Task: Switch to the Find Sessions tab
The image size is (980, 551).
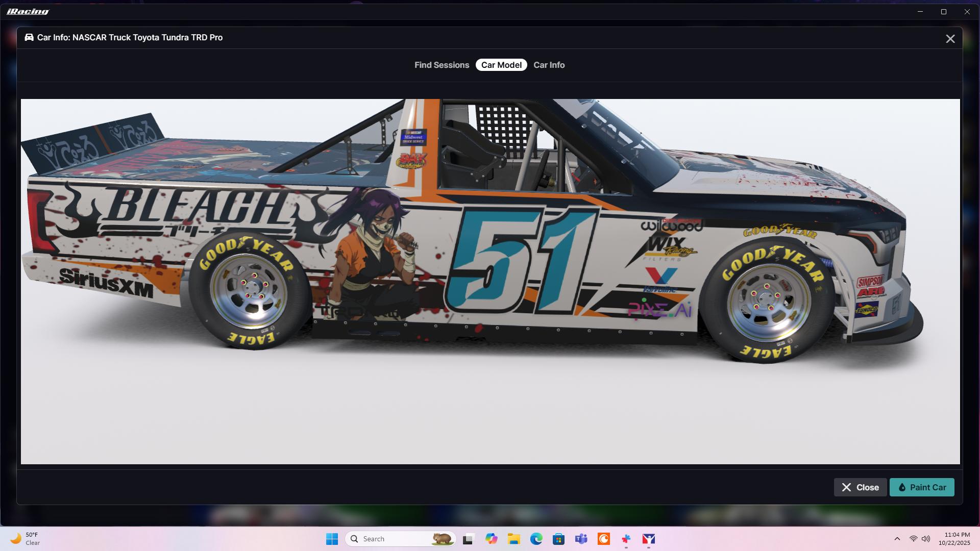Action: pos(442,65)
